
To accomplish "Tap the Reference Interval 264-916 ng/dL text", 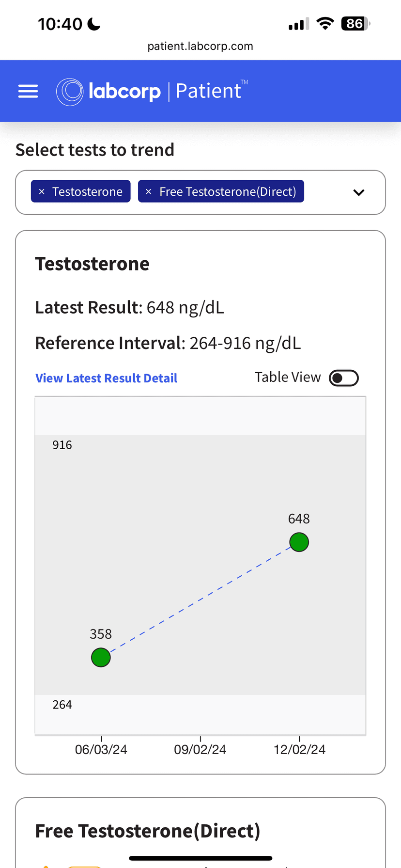I will [x=168, y=343].
